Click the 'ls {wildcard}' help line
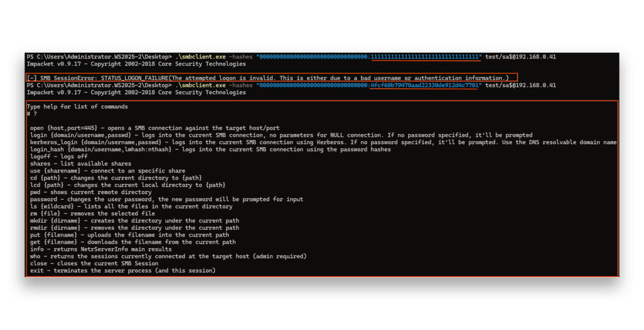Screen dimensions: 644x330 coord(131,206)
